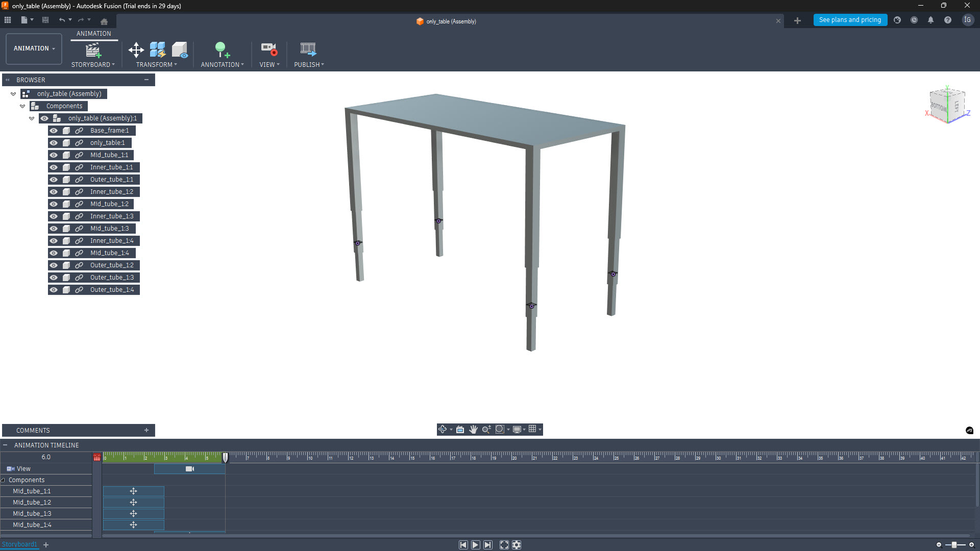Activate the Orbit tool
Image resolution: width=980 pixels, height=551 pixels.
pyautogui.click(x=442, y=429)
